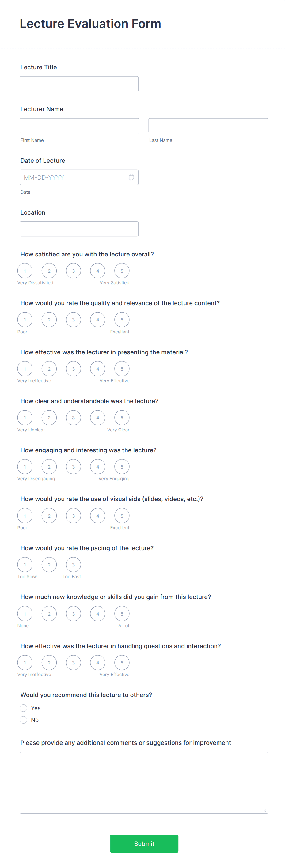Select 3 Too Fast for pacing
This screenshot has width=285, height=868.
click(x=73, y=564)
